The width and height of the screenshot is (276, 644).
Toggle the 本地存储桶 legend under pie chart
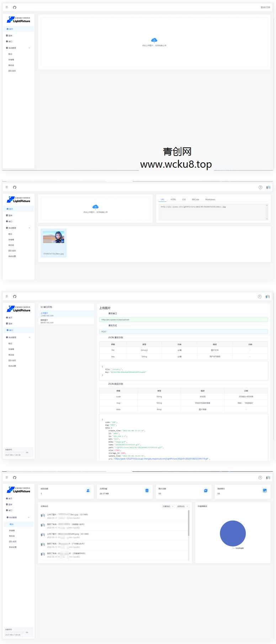(x=238, y=548)
